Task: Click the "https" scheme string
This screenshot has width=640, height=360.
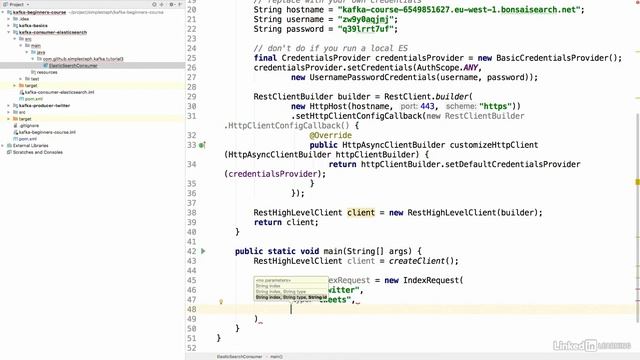Action: click(498, 106)
